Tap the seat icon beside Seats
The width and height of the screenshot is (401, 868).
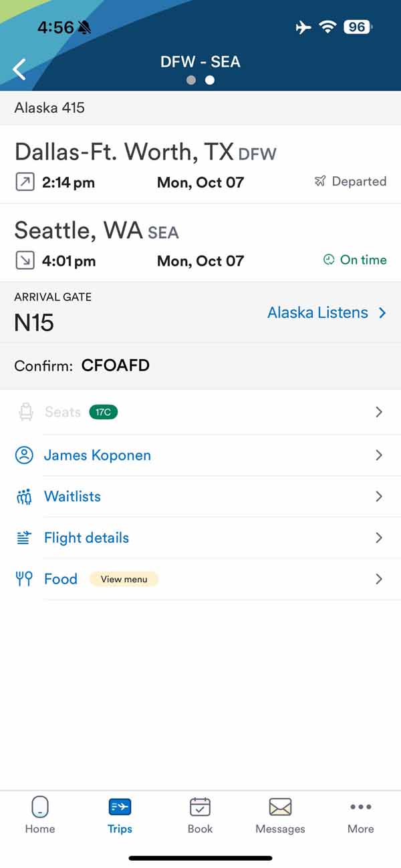coord(26,412)
